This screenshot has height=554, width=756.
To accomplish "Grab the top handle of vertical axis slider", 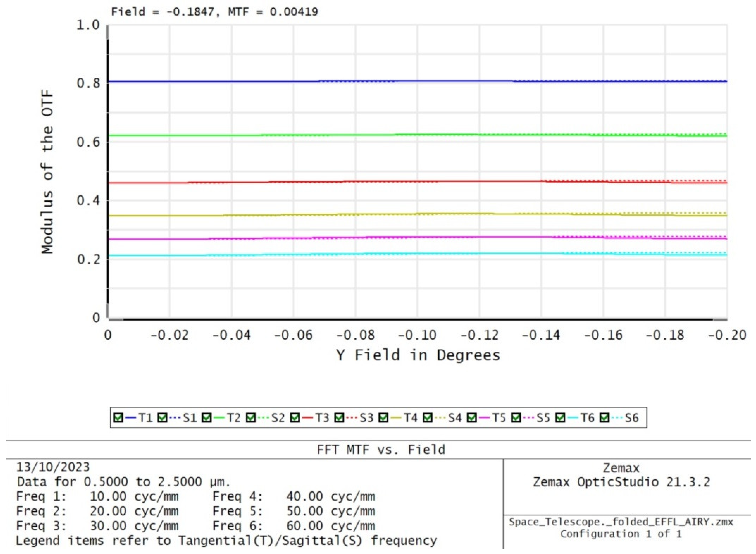I will pyautogui.click(x=108, y=33).
